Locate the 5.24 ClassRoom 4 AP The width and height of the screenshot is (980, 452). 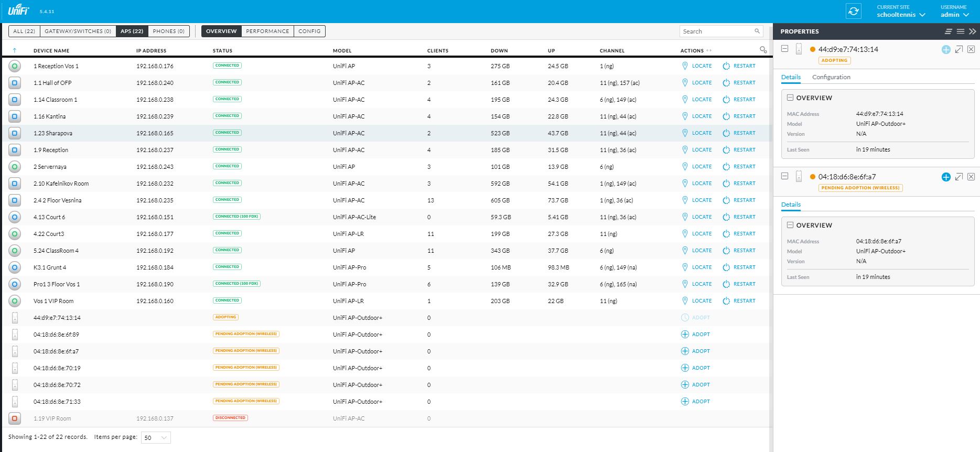click(x=696, y=251)
